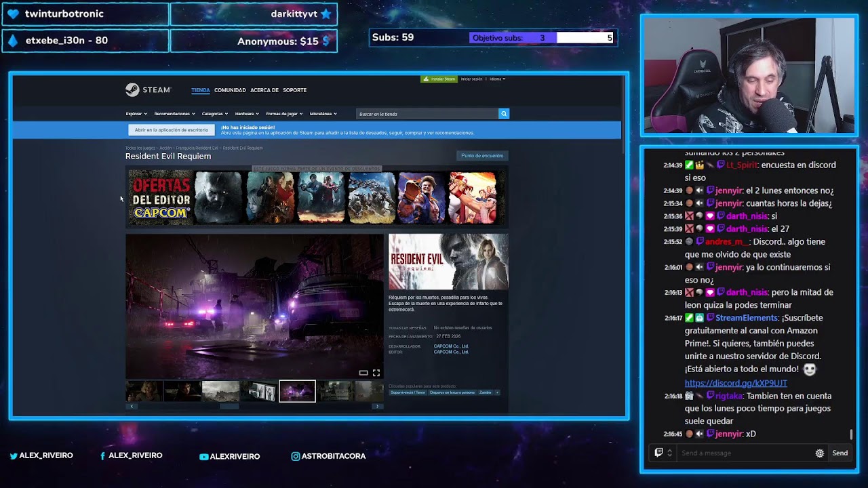868x488 pixels.
Task: Click the thumbnail strip right arrow
Action: pyautogui.click(x=377, y=406)
